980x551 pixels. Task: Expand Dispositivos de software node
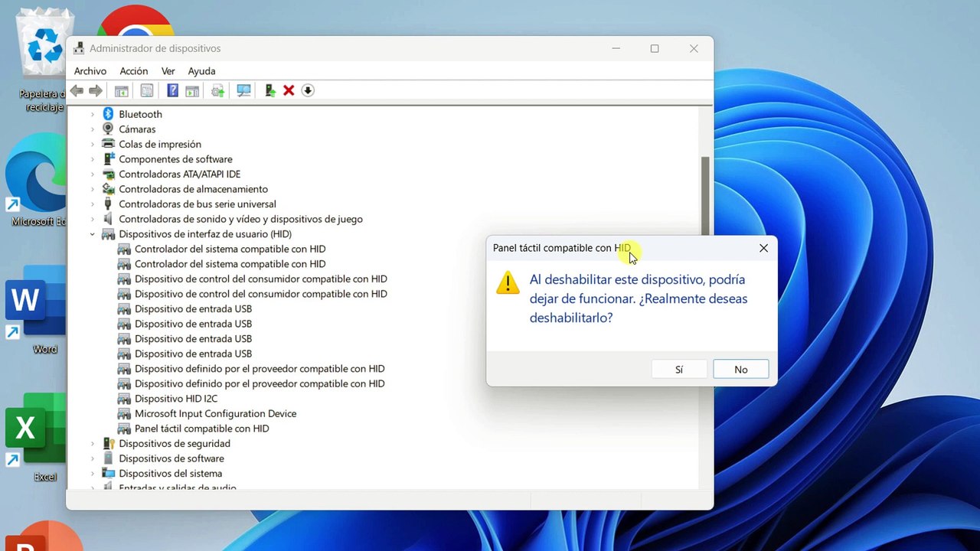[93, 458]
